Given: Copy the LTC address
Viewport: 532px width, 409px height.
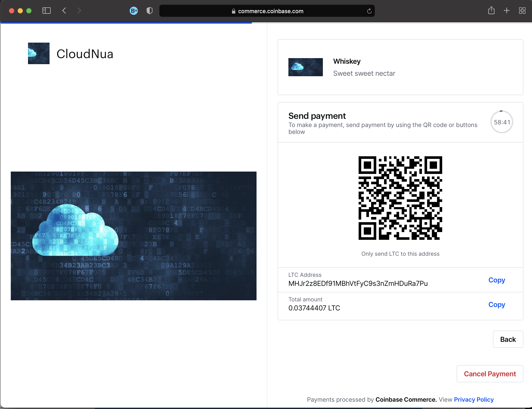Looking at the screenshot, I should coord(497,280).
